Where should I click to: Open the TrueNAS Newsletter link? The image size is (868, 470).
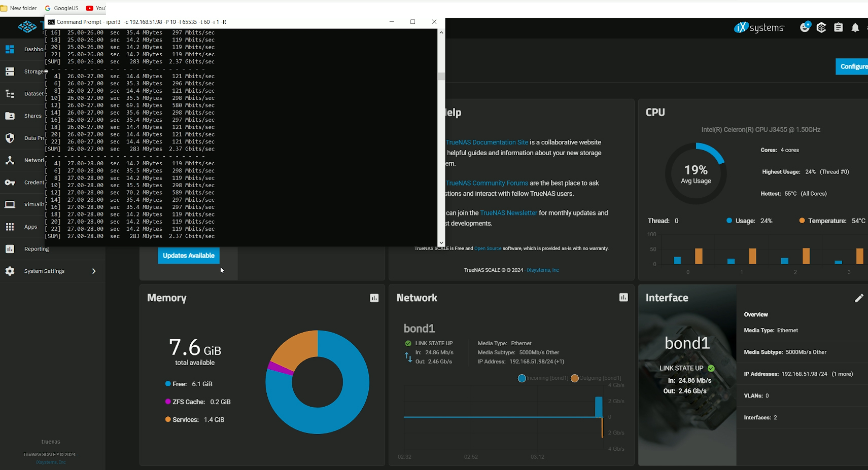pyautogui.click(x=508, y=213)
